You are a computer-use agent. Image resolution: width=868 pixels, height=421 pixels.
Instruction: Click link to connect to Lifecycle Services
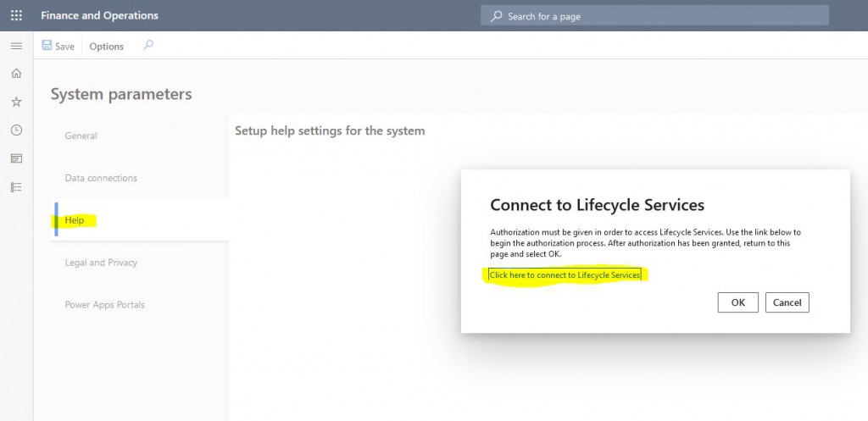click(565, 275)
